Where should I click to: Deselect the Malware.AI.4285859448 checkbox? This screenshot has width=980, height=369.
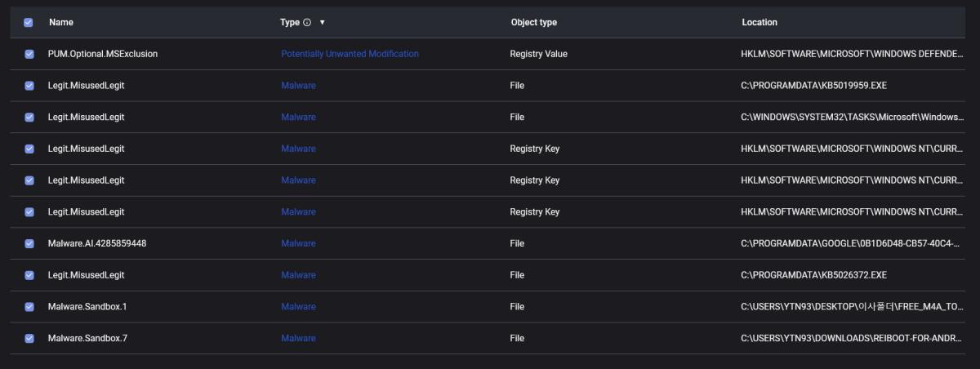(x=29, y=243)
